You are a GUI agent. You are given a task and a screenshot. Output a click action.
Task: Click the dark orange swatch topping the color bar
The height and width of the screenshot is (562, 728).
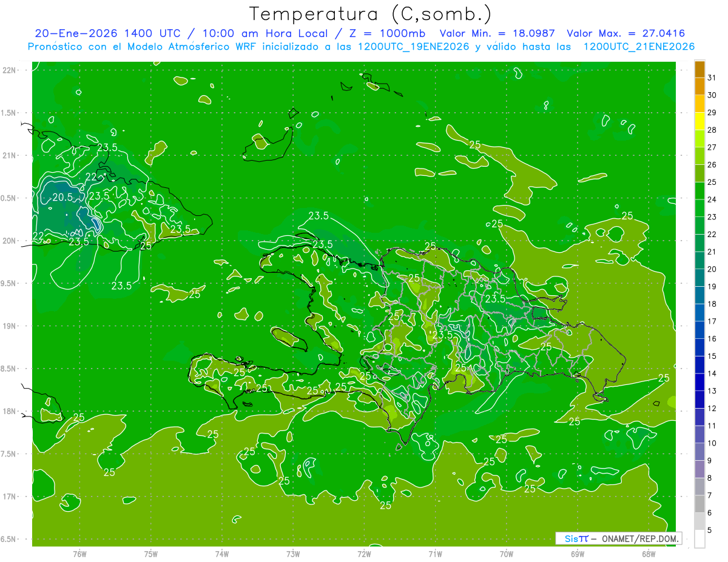699,70
